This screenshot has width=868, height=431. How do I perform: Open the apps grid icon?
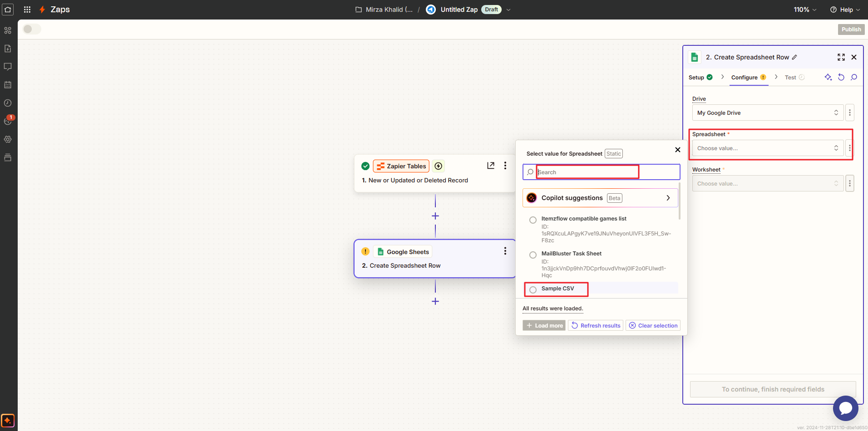pos(27,10)
